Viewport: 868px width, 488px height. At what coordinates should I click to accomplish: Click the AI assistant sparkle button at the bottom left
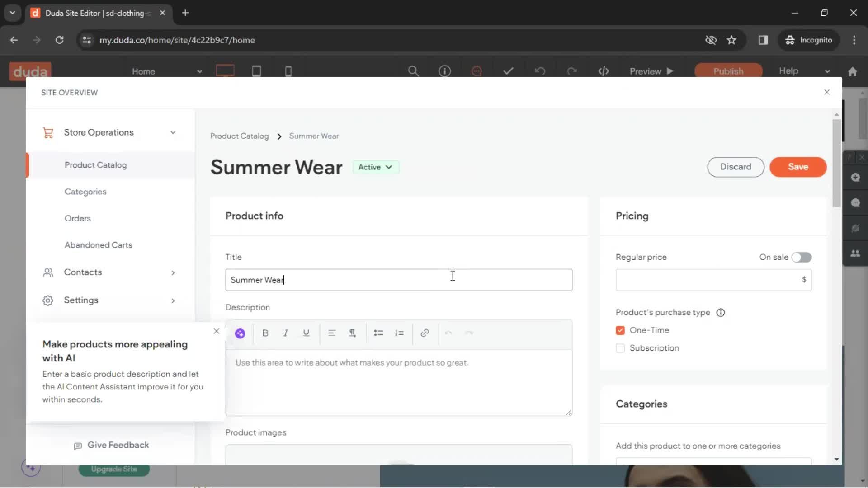pos(31,468)
